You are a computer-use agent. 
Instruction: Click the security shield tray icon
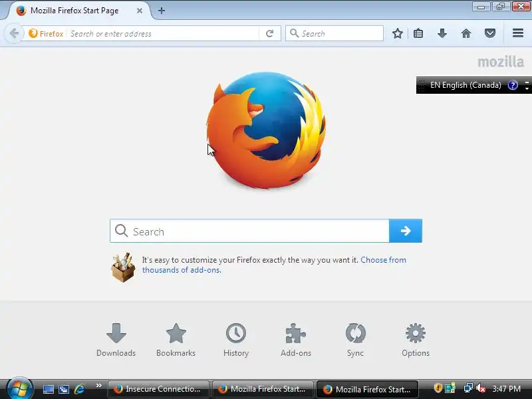click(438, 388)
